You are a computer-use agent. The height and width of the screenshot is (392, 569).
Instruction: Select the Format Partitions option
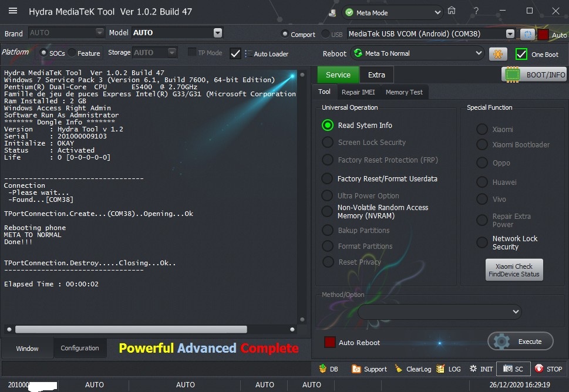click(327, 246)
